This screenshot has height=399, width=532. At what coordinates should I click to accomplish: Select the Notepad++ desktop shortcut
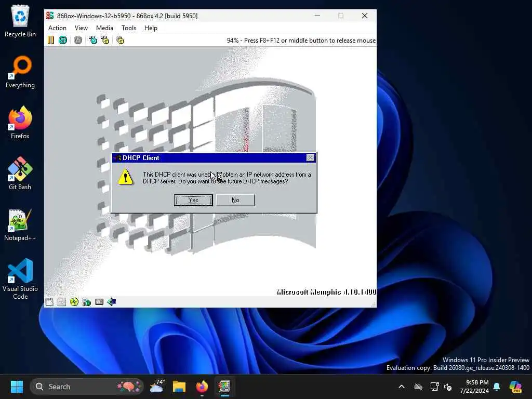coord(20,224)
